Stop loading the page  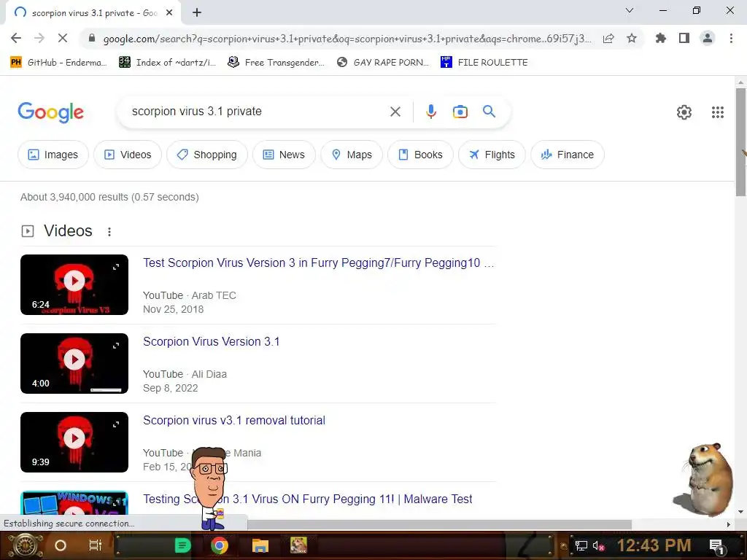(63, 38)
